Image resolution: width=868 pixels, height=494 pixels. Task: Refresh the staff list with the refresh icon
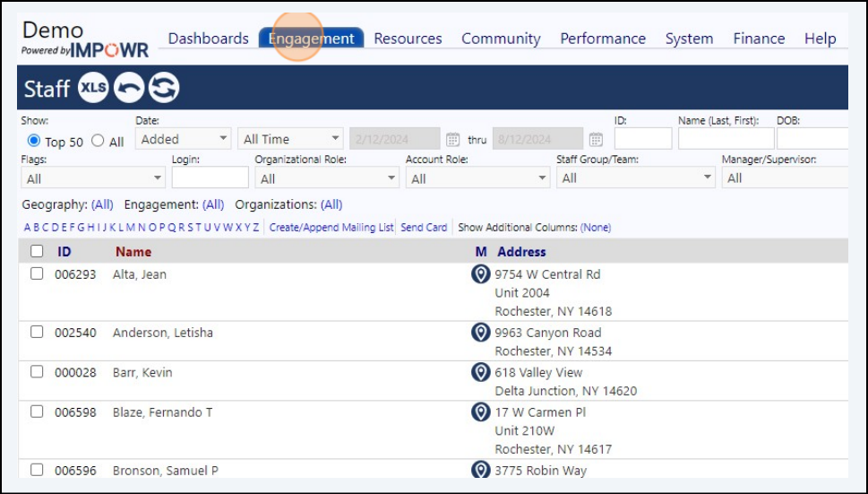[164, 88]
